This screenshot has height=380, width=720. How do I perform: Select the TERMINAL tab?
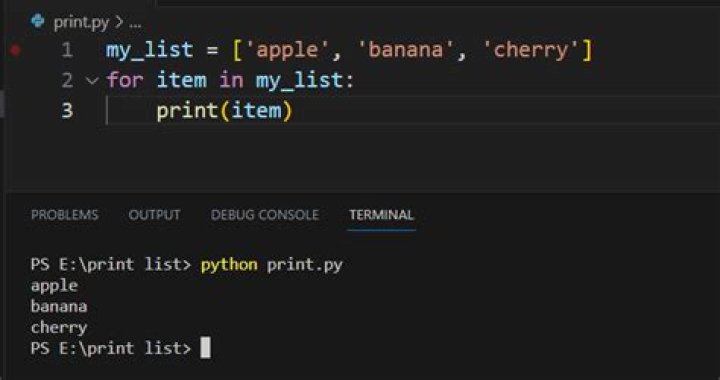coord(381,215)
